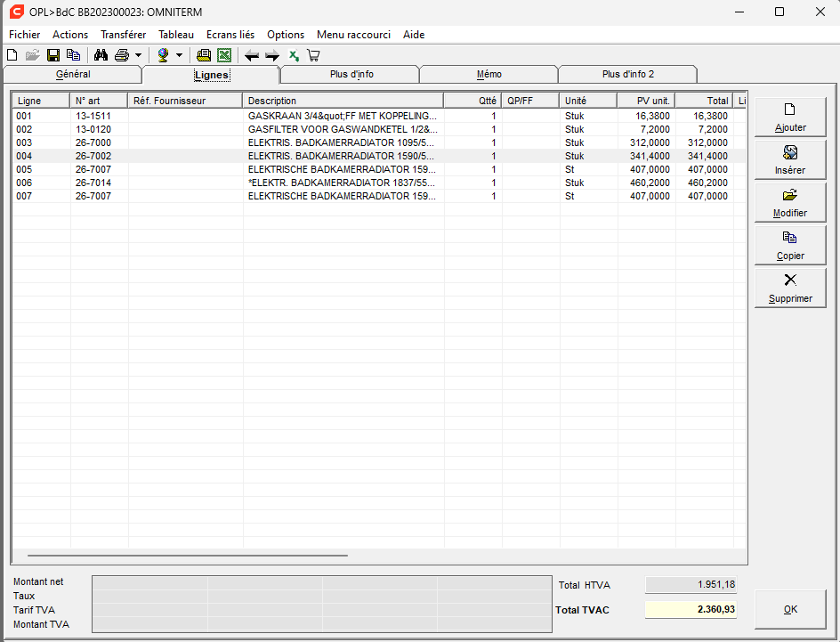Select line 003 article 26-7000
The width and height of the screenshot is (840, 642).
(379, 142)
